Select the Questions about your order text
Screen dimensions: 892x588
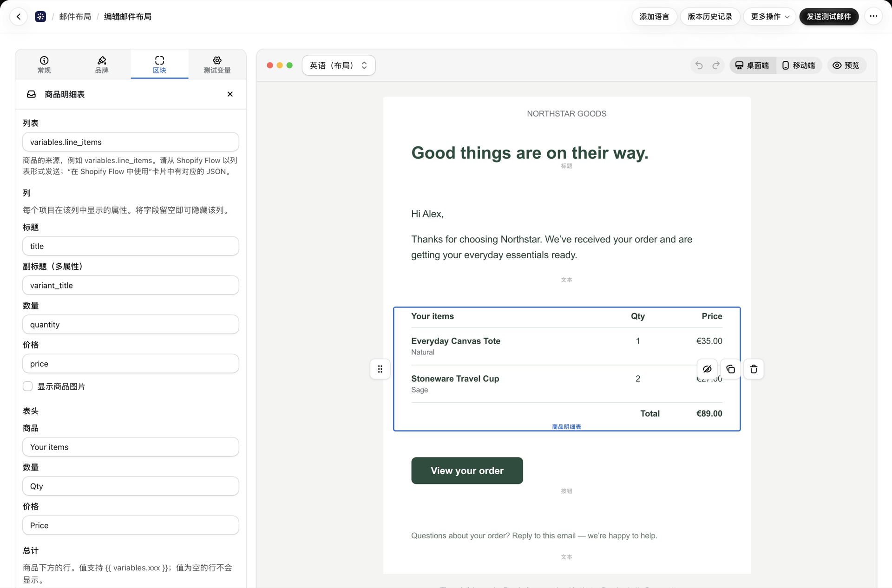[534, 536]
